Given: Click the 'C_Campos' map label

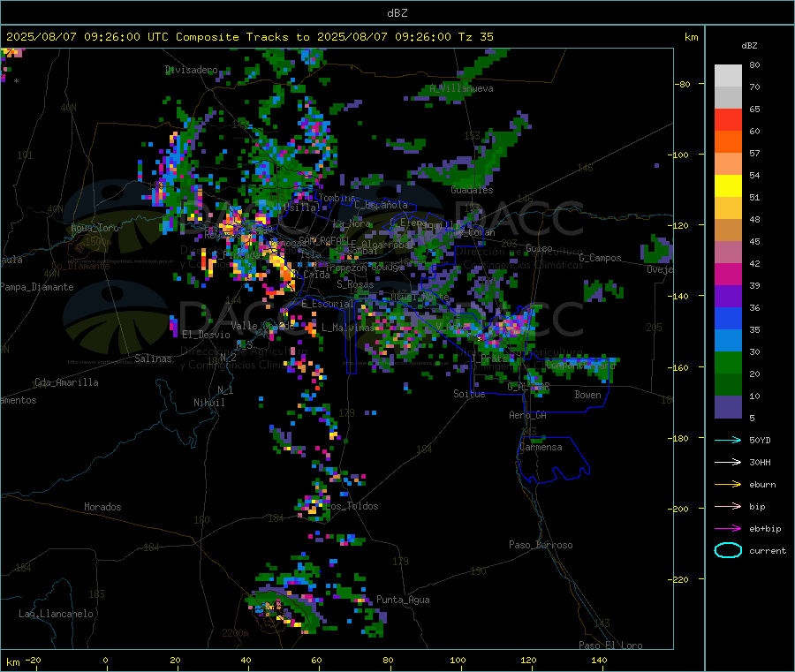Looking at the screenshot, I should (600, 258).
